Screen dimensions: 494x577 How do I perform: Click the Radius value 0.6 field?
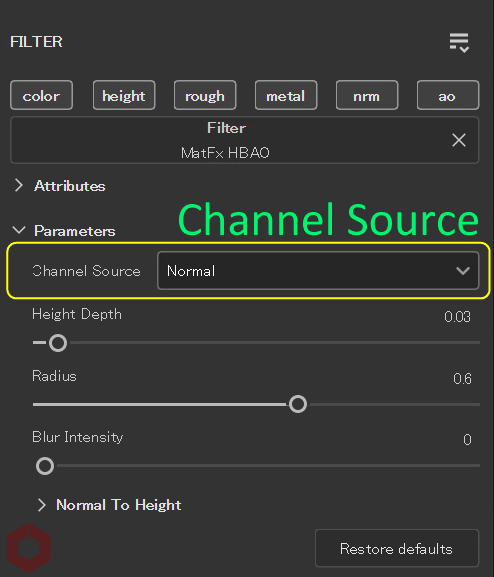(x=462, y=379)
